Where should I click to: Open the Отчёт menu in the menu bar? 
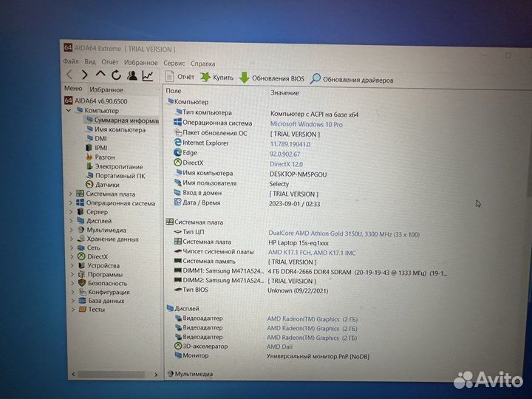110,62
